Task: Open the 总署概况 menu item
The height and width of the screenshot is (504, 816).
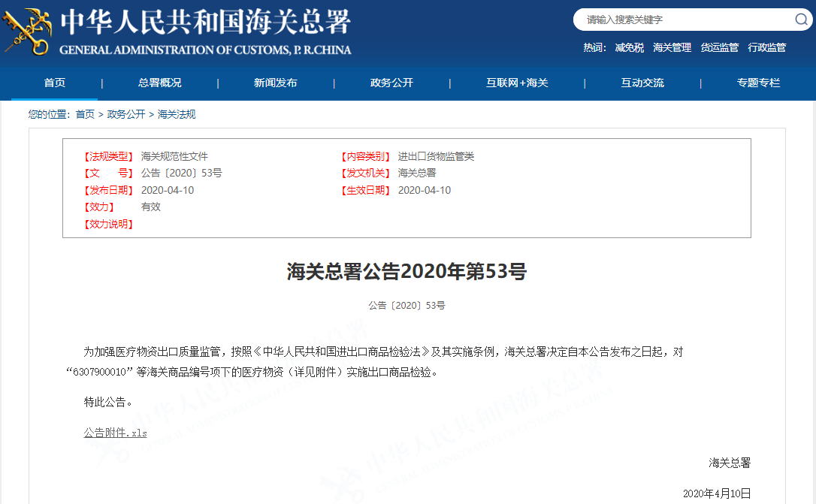Action: [159, 83]
